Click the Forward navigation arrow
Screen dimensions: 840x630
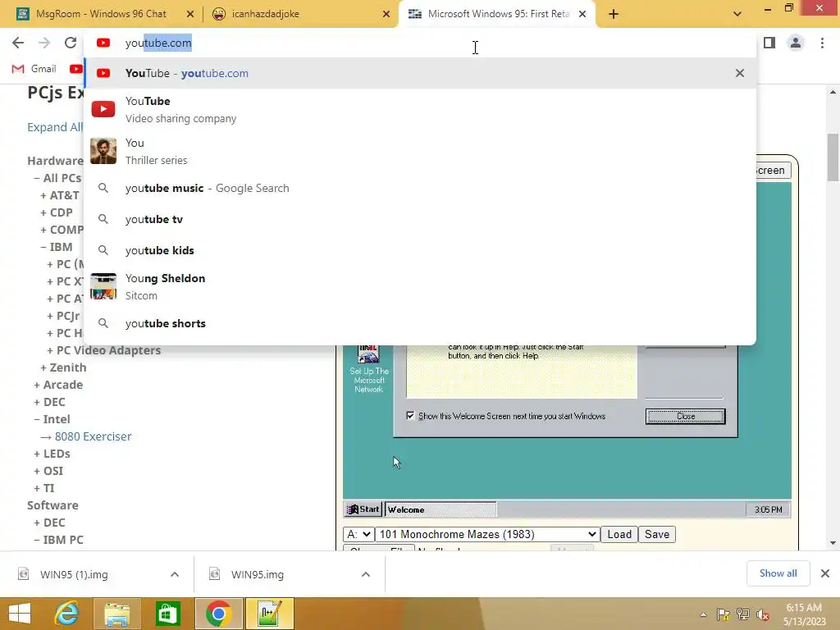tap(44, 43)
